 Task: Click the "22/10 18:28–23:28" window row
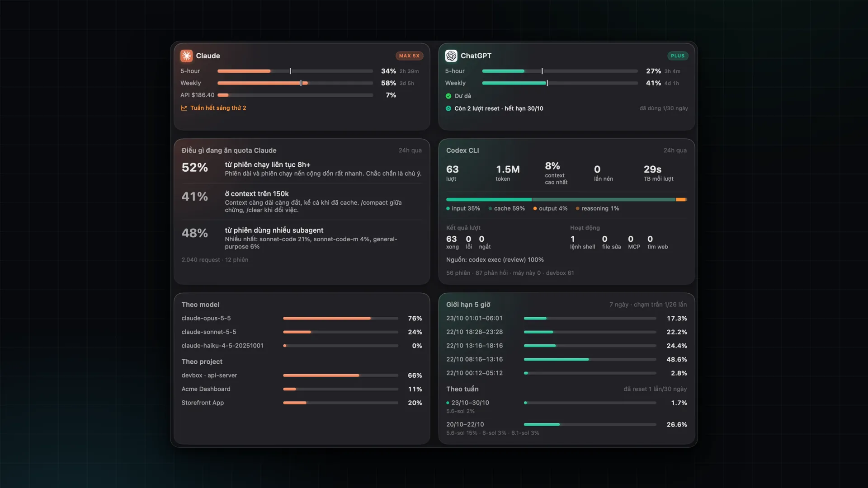point(566,332)
